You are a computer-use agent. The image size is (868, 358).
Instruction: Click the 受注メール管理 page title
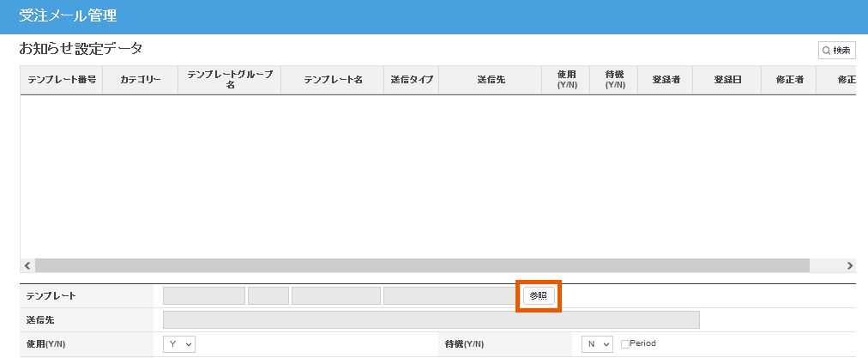coord(68,16)
